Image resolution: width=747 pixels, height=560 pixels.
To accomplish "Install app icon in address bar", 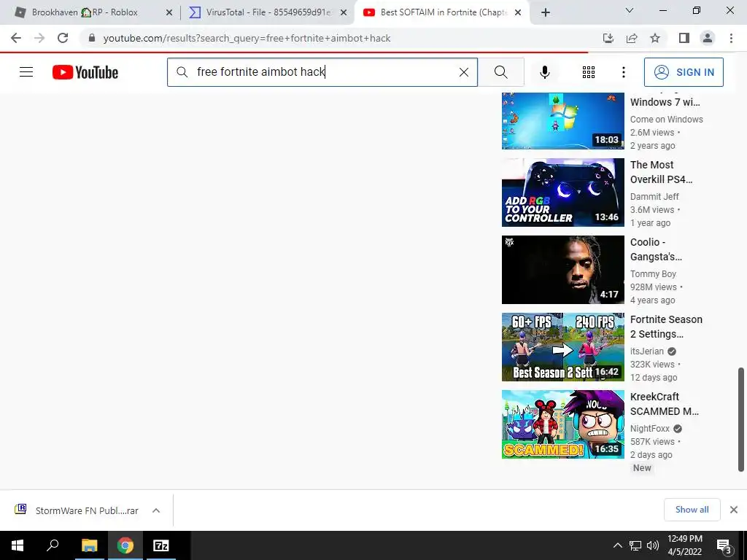I will point(608,38).
